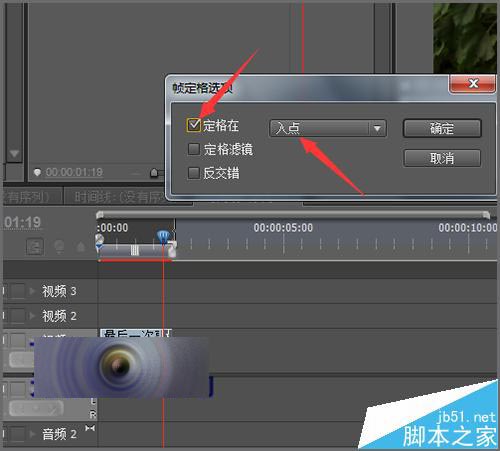Click the 视频 2 track label
The height and width of the screenshot is (451, 500).
tap(59, 316)
